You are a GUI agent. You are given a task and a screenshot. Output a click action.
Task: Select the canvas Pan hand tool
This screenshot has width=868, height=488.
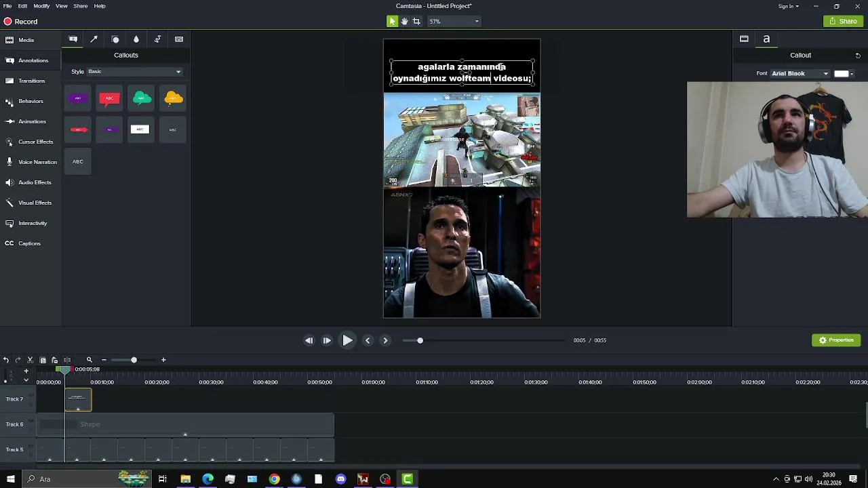404,22
